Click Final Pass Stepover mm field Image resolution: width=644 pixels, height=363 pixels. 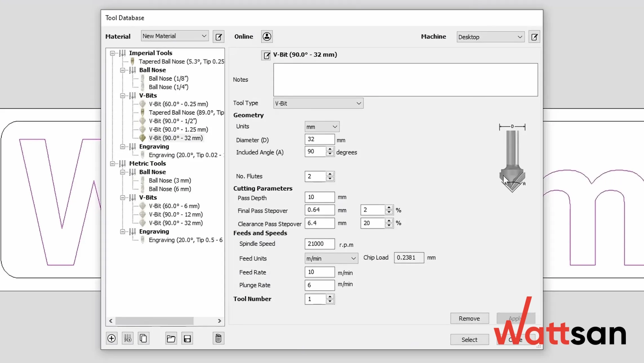click(319, 210)
